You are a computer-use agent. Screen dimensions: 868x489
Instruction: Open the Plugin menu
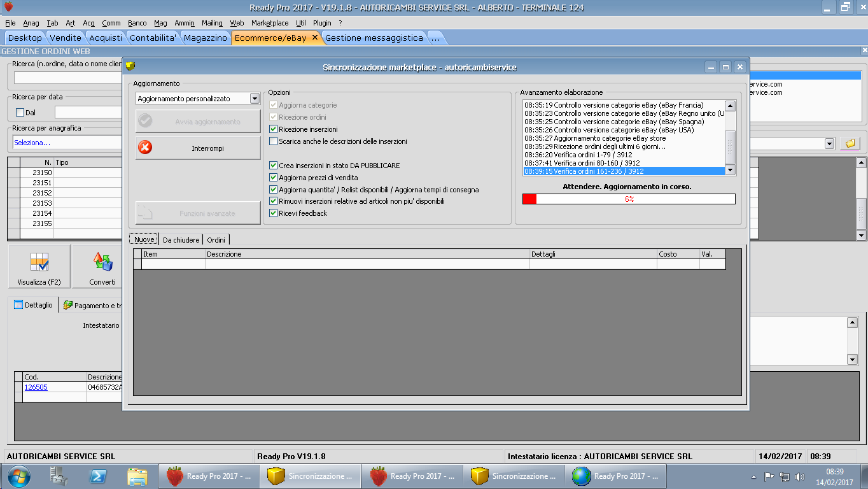322,23
